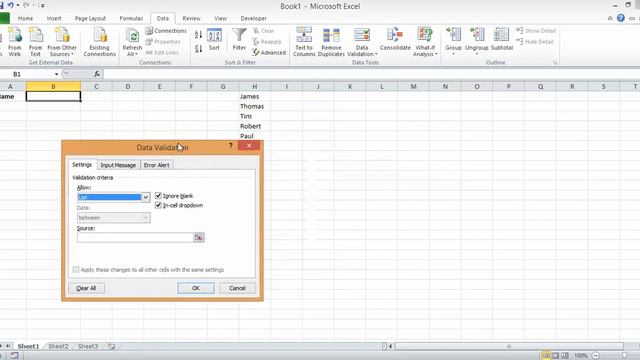The width and height of the screenshot is (640, 360).
Task: Click Consolidate
Action: click(395, 40)
